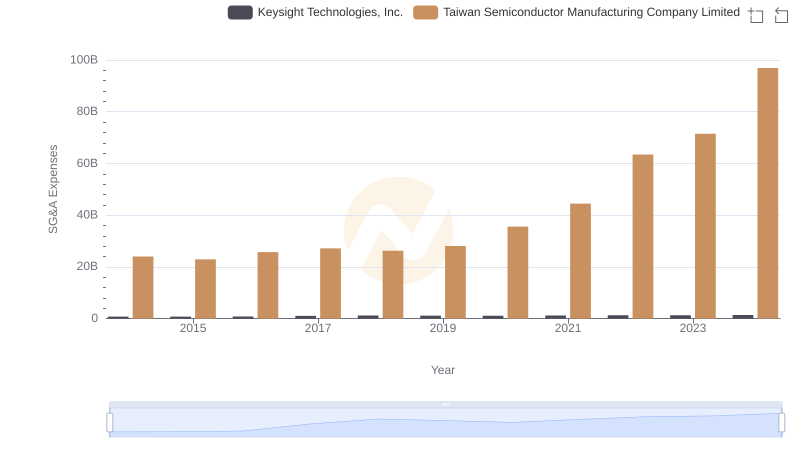The width and height of the screenshot is (800, 461).
Task: Click the right range slider handle
Action: point(781,423)
